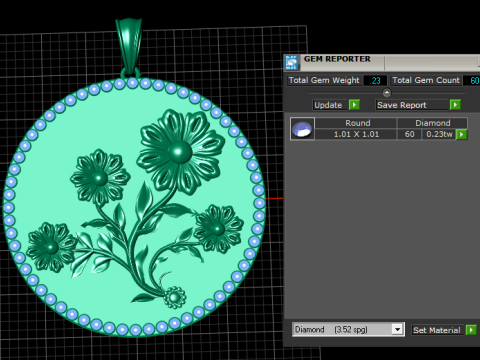Click the Total Gem Weight value .23
Viewport: 480px width, 360px height.
coord(375,80)
